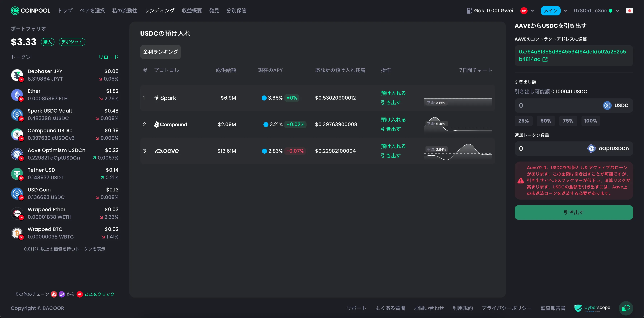This screenshot has width=644, height=318.
Task: Click the Aave Optimism USDCn token icon
Action: pyautogui.click(x=17, y=154)
